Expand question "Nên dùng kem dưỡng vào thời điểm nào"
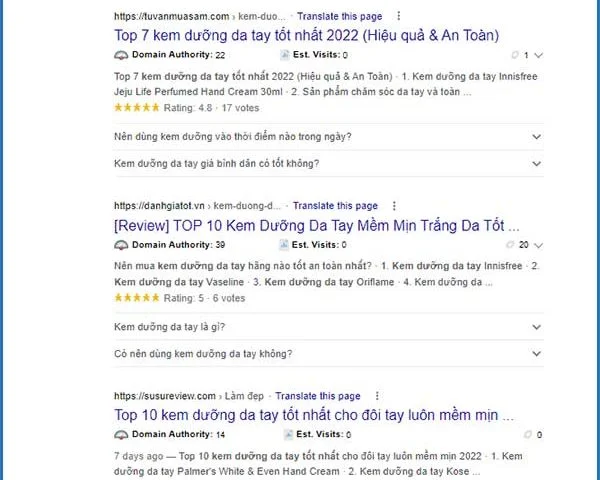Image resolution: width=600 pixels, height=480 pixels. point(329,137)
